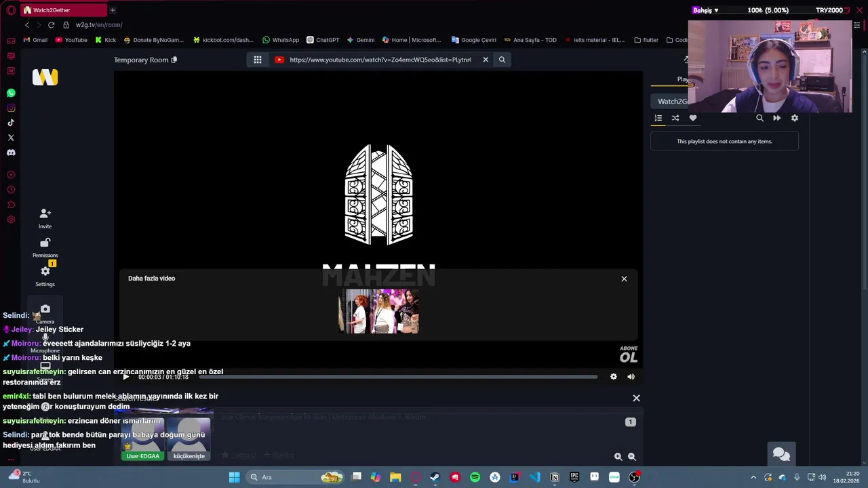Show hidden system tray icons
The width and height of the screenshot is (868, 488).
tap(753, 477)
